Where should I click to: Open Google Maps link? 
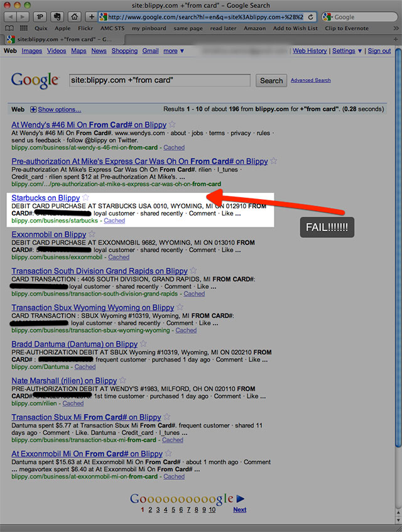(79, 51)
